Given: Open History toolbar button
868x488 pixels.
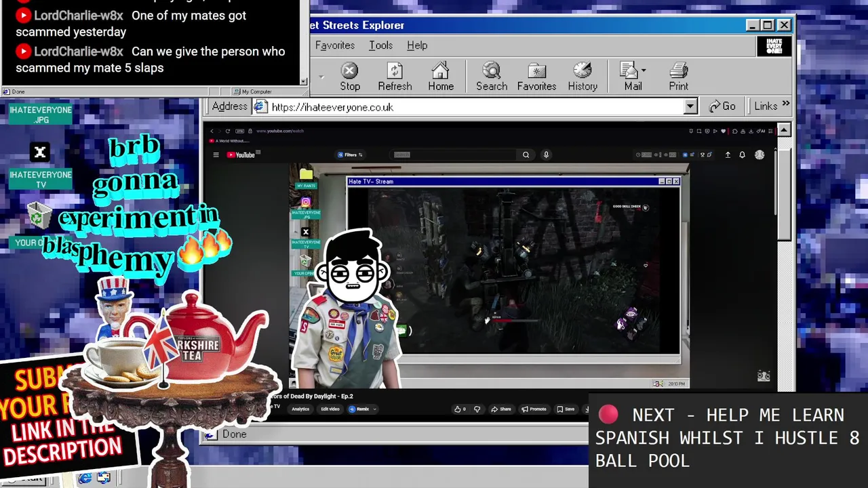Looking at the screenshot, I should pos(583,77).
